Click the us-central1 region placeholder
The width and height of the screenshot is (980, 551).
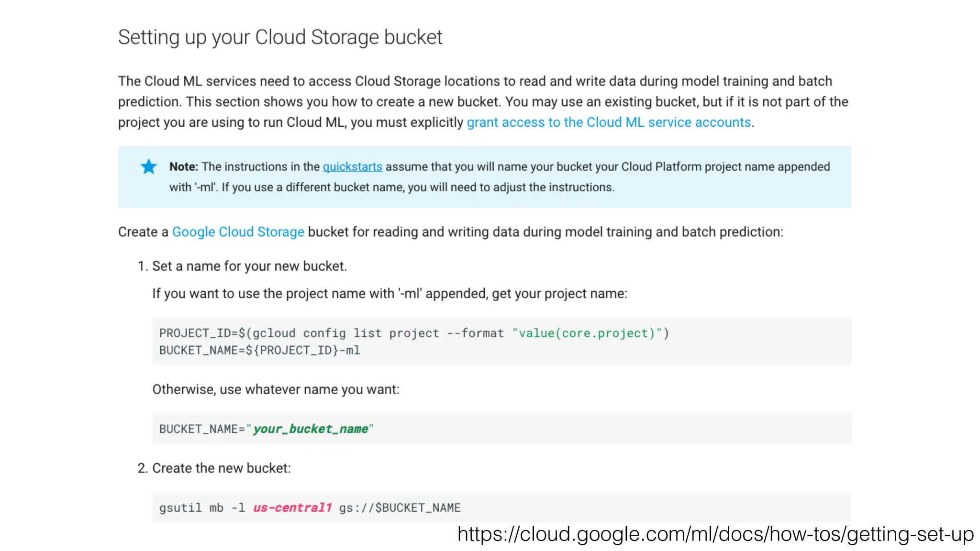click(x=292, y=507)
